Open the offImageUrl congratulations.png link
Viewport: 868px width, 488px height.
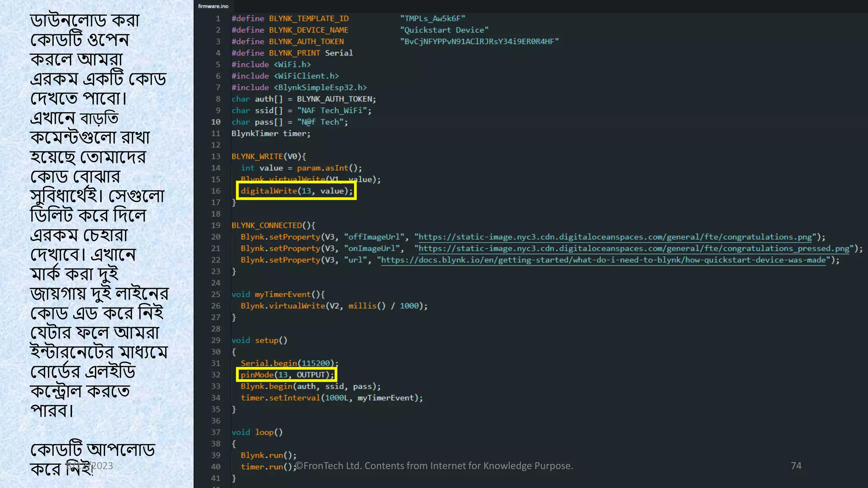[615, 237]
